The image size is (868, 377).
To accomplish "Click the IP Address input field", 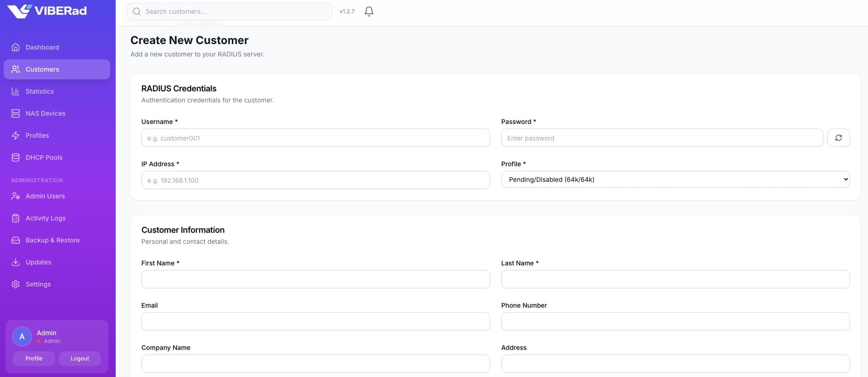I will tap(316, 180).
